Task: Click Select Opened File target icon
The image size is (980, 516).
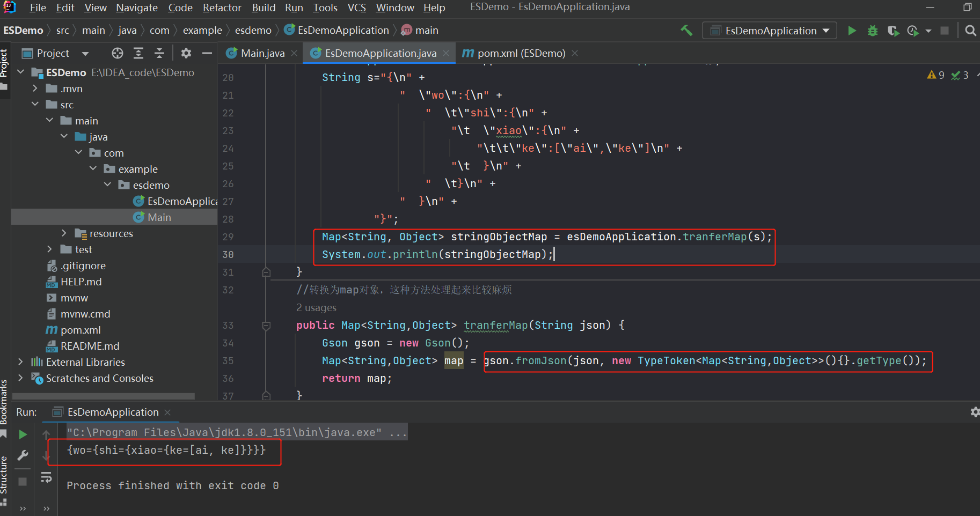Action: 118,53
